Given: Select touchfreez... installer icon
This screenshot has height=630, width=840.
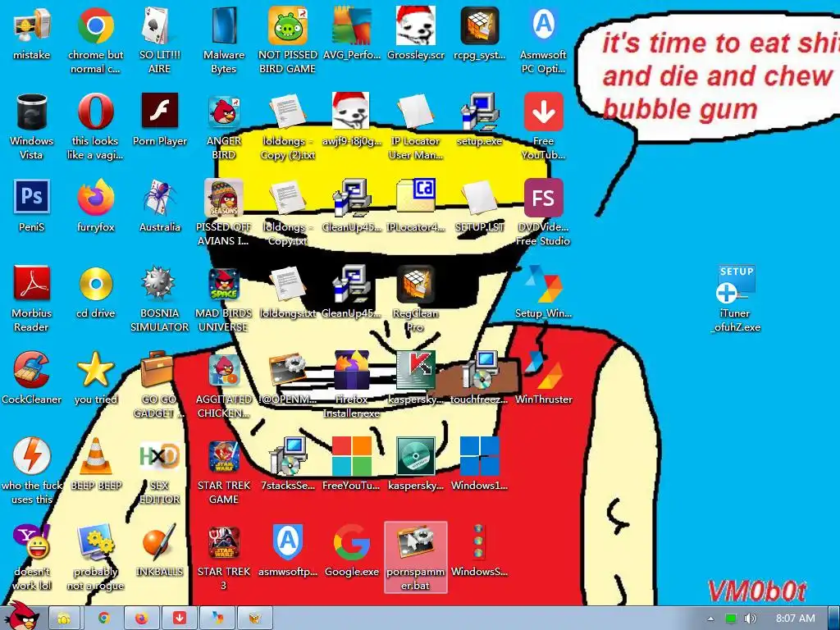Looking at the screenshot, I should pos(479,370).
